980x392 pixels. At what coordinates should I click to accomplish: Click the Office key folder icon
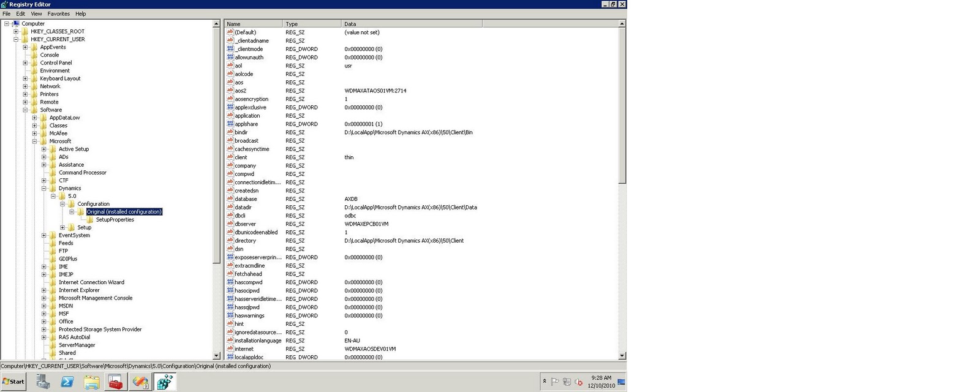click(53, 322)
